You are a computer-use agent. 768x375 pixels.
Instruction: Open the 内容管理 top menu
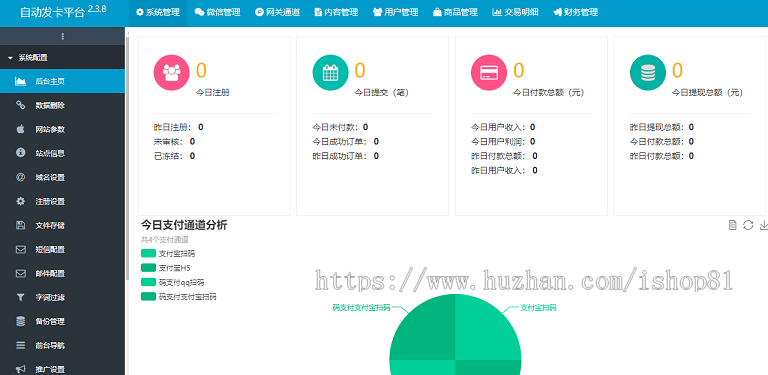[x=336, y=12]
